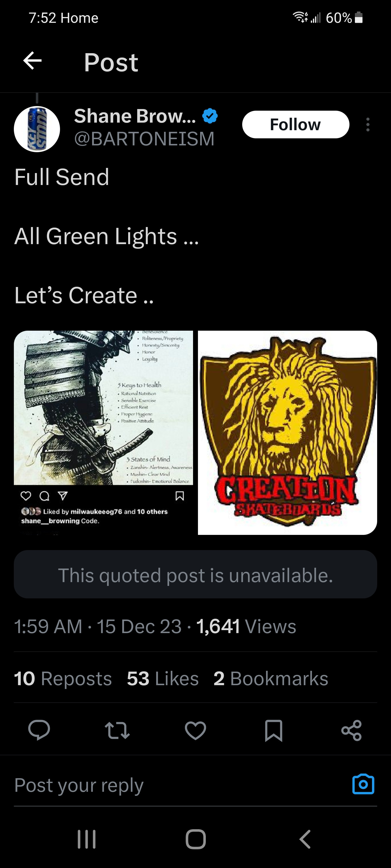
Task: Follow @BARTONEISM
Action: pos(295,124)
